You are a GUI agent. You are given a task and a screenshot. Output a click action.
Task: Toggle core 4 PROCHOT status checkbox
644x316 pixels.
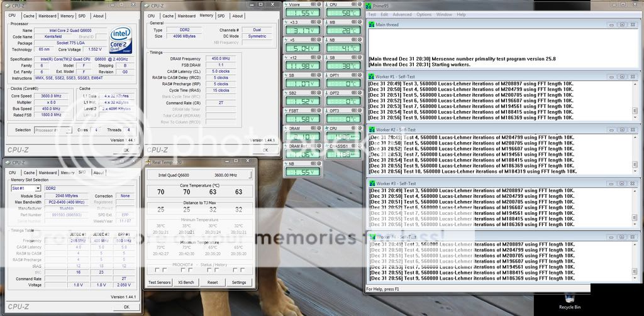tap(235, 270)
